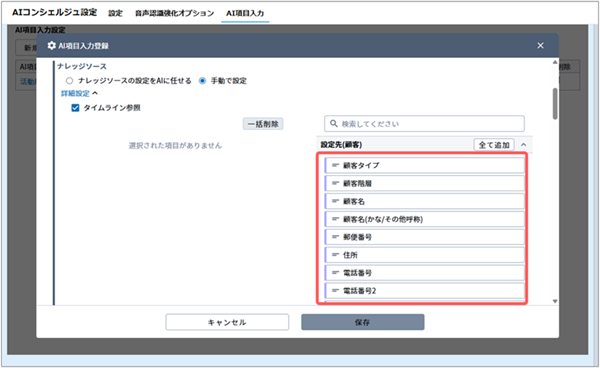Viewport: 600px width, 368px height.
Task: Switch to the AI項目入力 tab
Action: 245,13
